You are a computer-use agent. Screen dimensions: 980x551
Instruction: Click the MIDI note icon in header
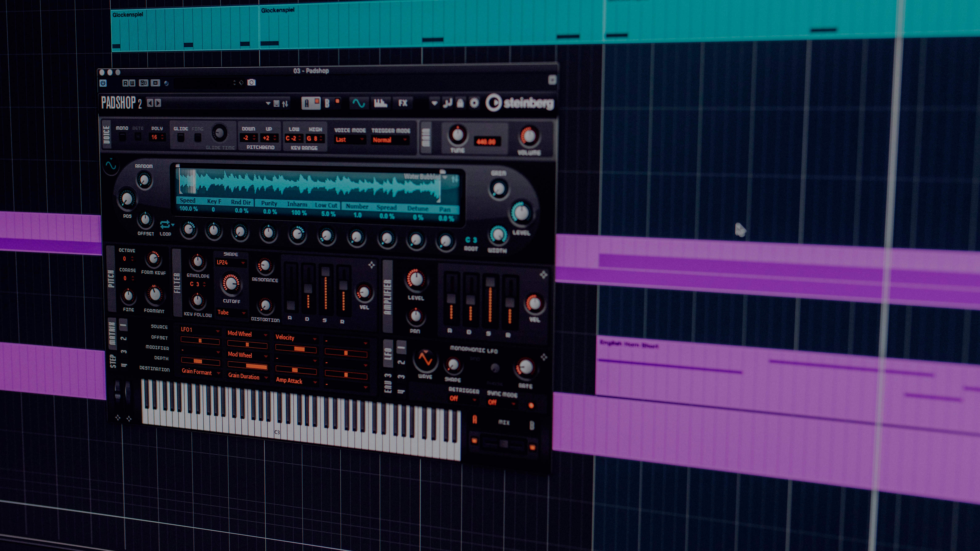pos(447,103)
